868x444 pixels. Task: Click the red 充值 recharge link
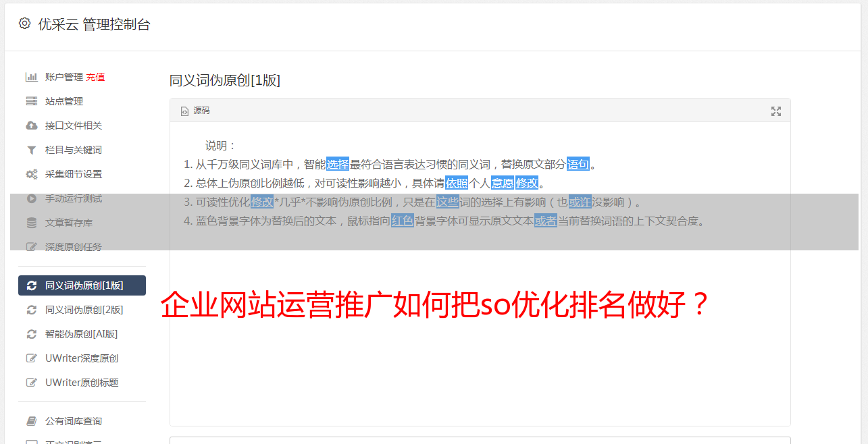point(95,77)
